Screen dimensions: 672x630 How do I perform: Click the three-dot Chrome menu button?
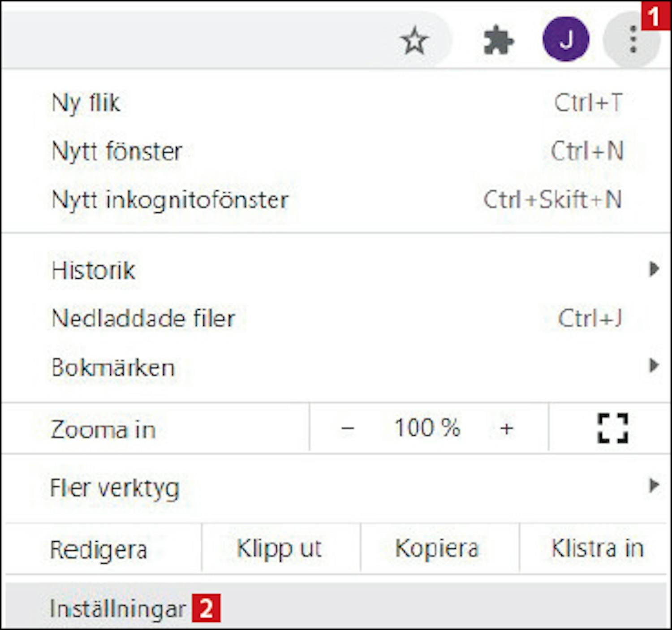633,39
